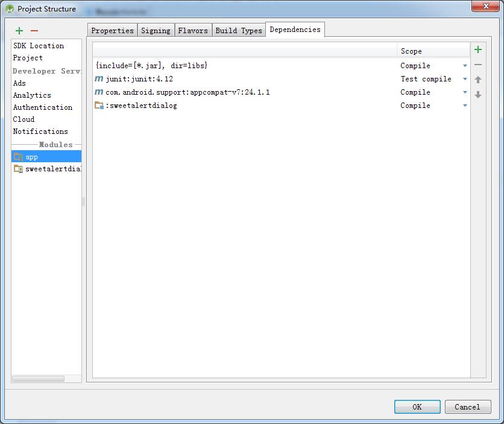Open Ads developer service
This screenshot has width=504, height=424.
pos(19,83)
